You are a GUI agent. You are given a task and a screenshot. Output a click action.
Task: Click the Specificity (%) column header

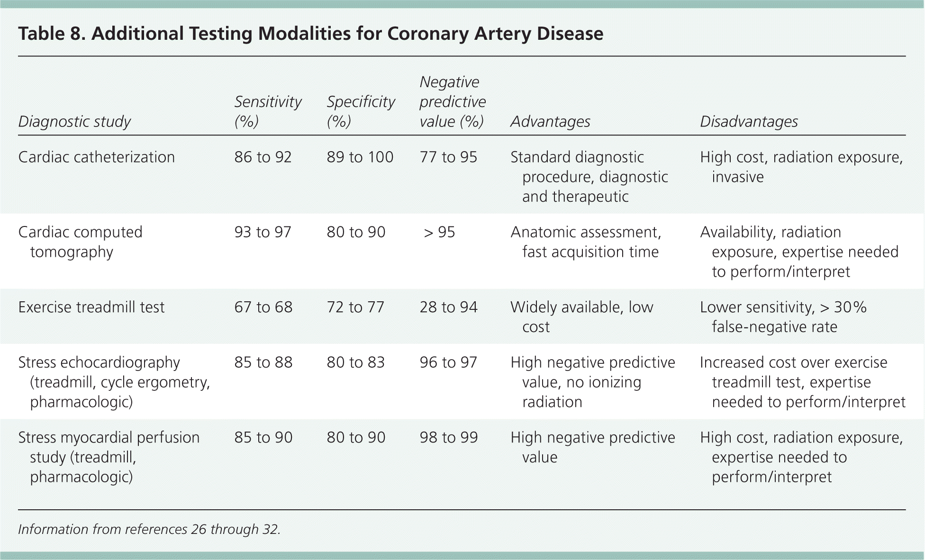[361, 111]
